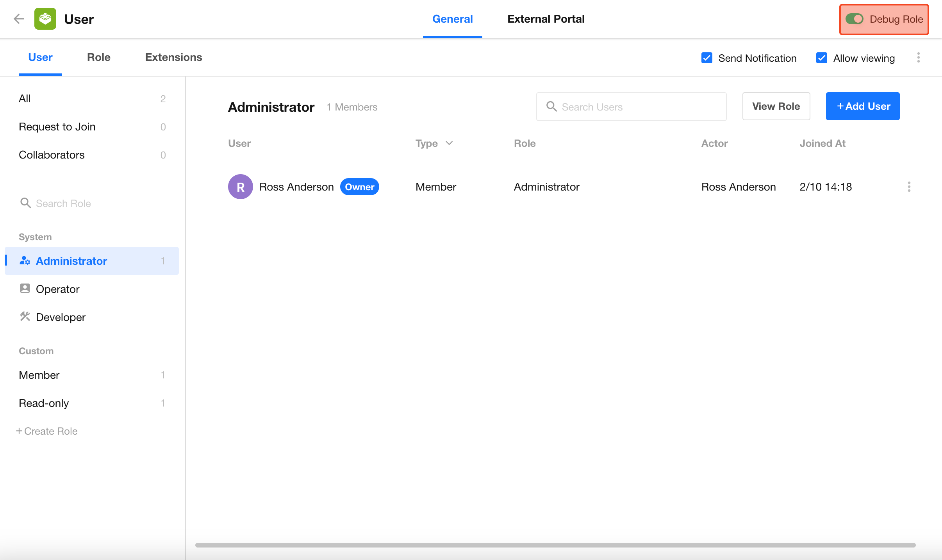Click the Owner badge

[359, 187]
